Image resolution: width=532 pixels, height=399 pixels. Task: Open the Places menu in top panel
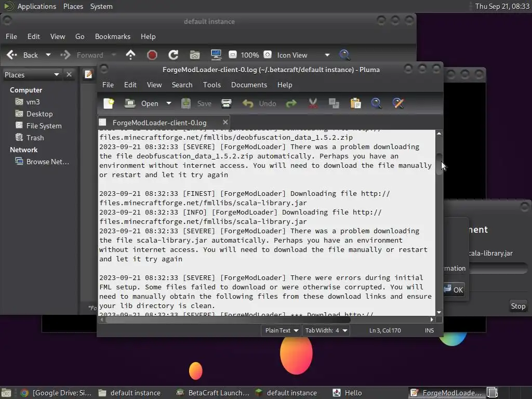(x=73, y=6)
